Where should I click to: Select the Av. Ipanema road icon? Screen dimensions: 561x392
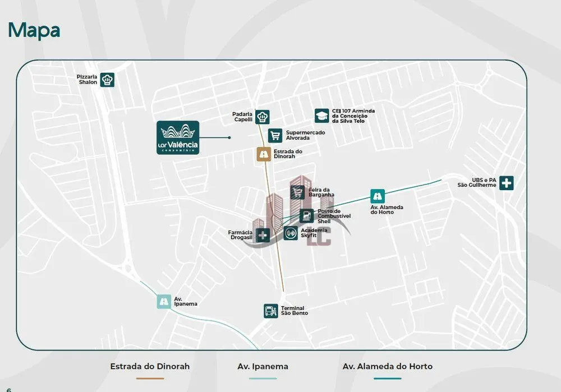[164, 302]
